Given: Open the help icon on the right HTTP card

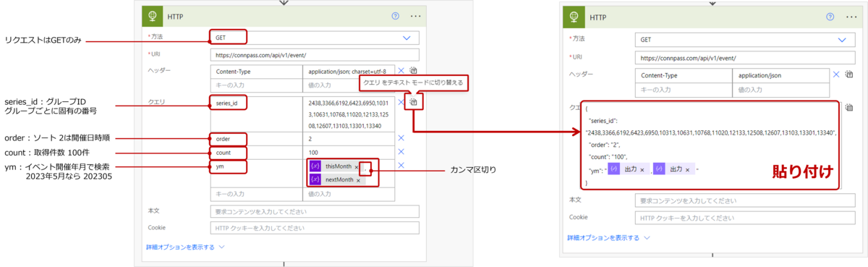Looking at the screenshot, I should click(830, 17).
